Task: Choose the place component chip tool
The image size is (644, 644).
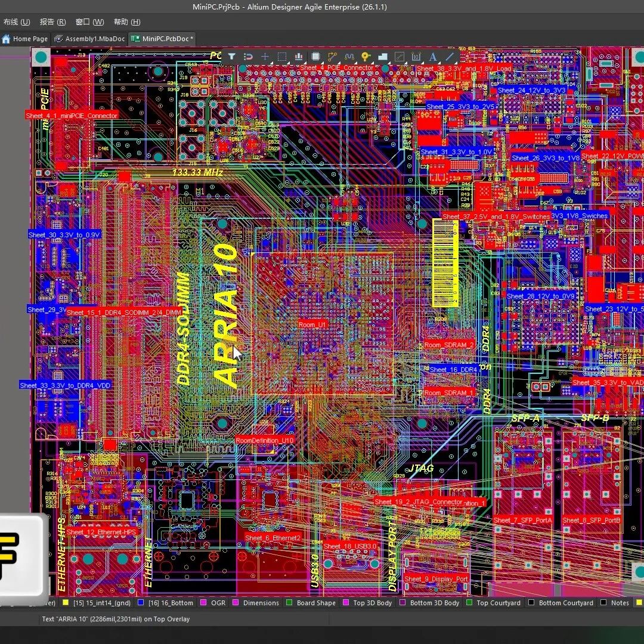Action: click(315, 57)
